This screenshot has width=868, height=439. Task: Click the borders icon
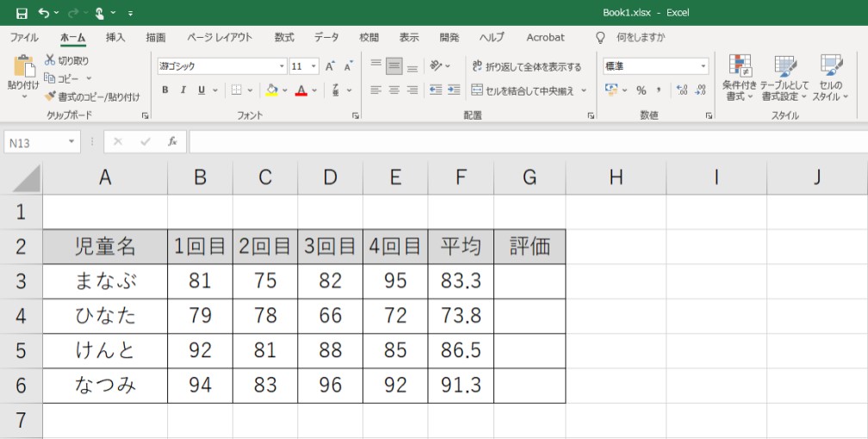pyautogui.click(x=236, y=90)
